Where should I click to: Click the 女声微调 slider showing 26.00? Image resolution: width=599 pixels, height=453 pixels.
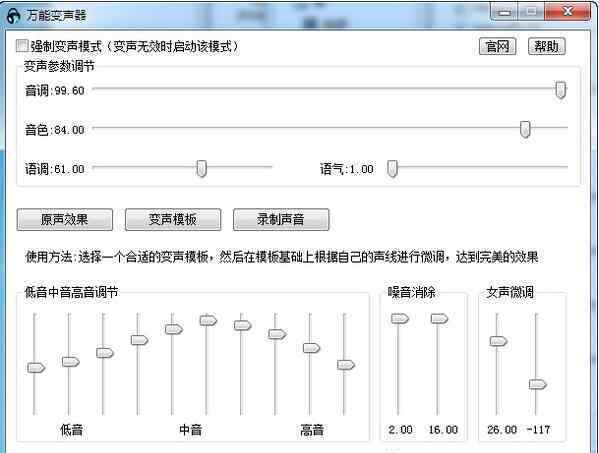(x=498, y=341)
